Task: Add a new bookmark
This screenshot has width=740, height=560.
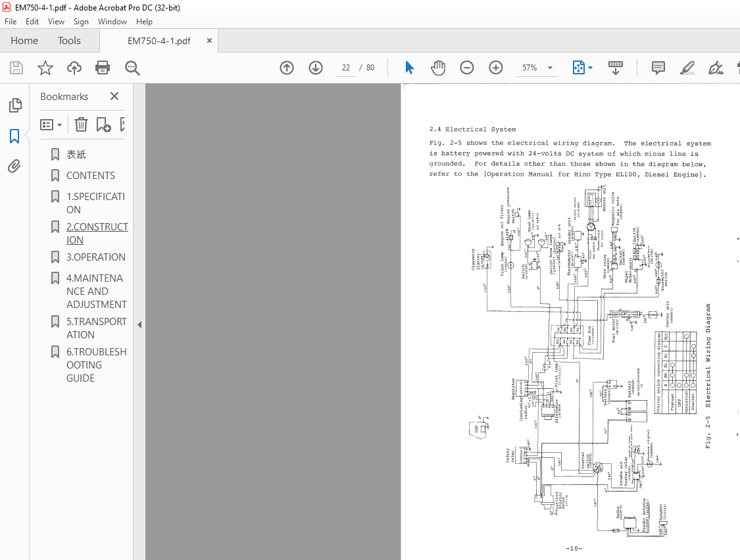Action: 103,124
